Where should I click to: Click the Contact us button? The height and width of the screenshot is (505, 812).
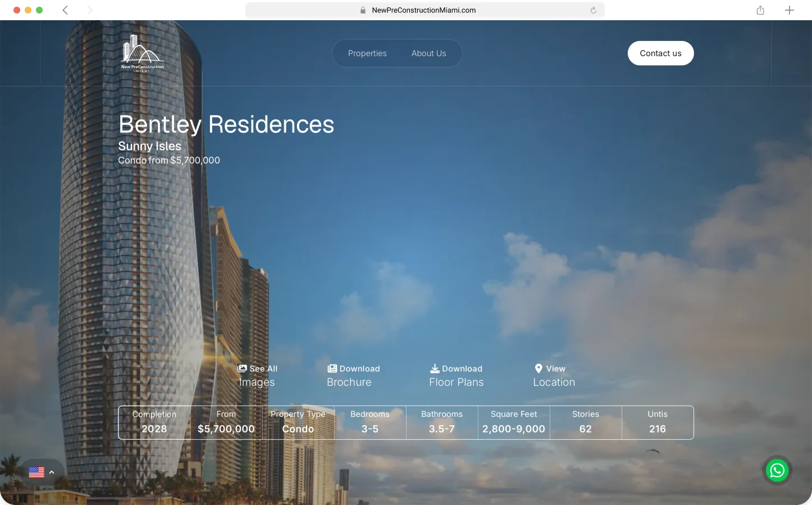pyautogui.click(x=660, y=53)
